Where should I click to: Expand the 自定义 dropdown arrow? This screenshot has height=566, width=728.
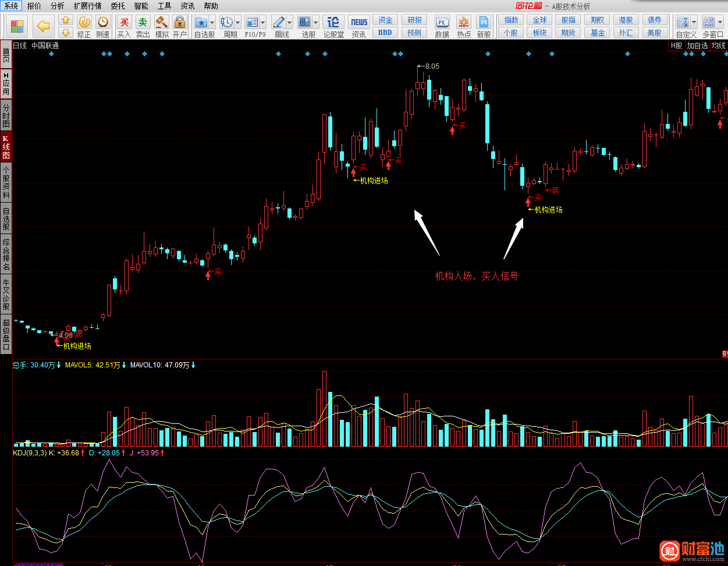point(694,23)
